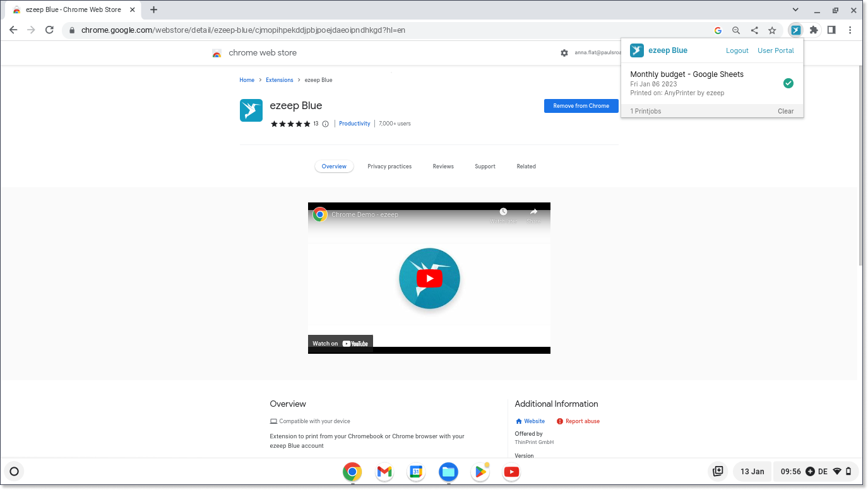Open the Extensions puzzle piece icon
This screenshot has width=868, height=490.
(813, 30)
